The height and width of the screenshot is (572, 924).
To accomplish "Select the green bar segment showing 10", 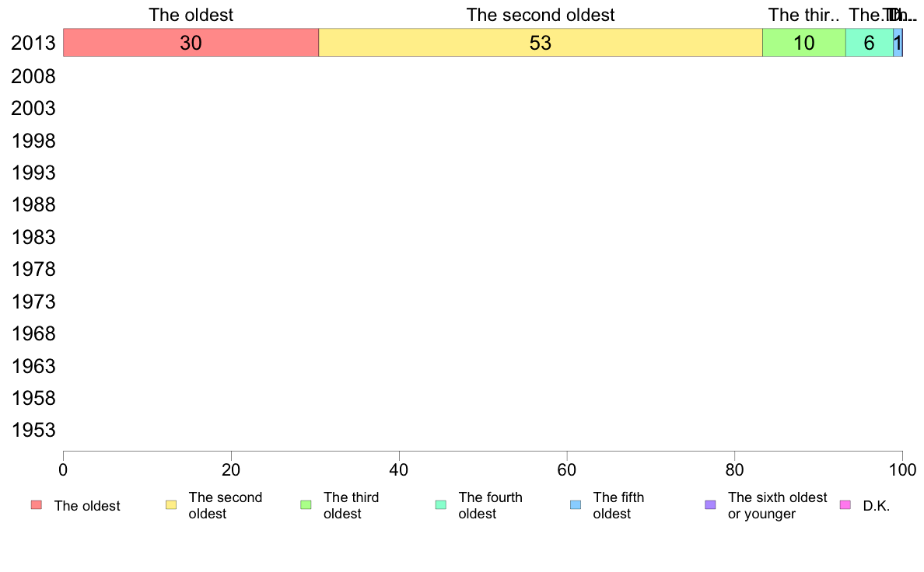I will pos(803,43).
